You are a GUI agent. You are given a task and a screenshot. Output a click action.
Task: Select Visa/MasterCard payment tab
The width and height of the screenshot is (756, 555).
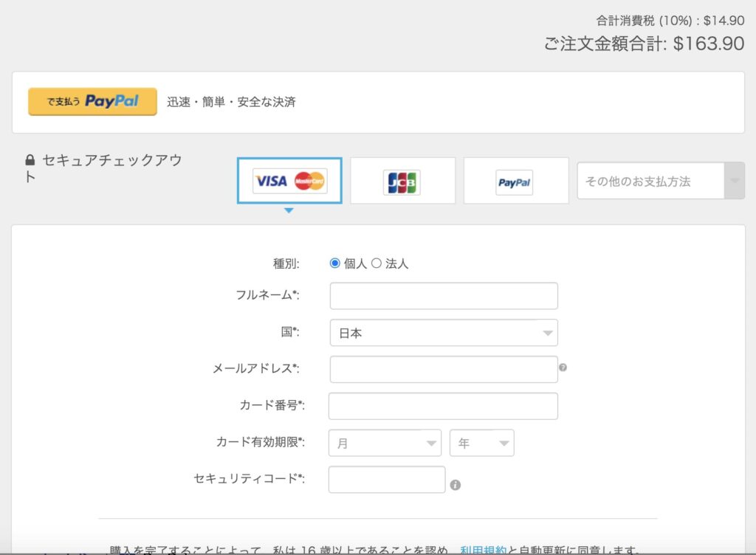(x=289, y=181)
